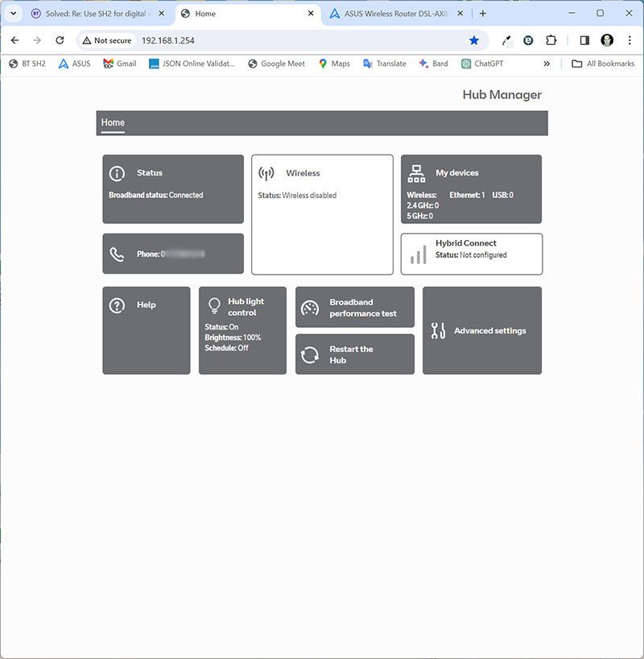The width and height of the screenshot is (644, 659).
Task: Click the Hybrid Connect signal bars icon
Action: 418,255
